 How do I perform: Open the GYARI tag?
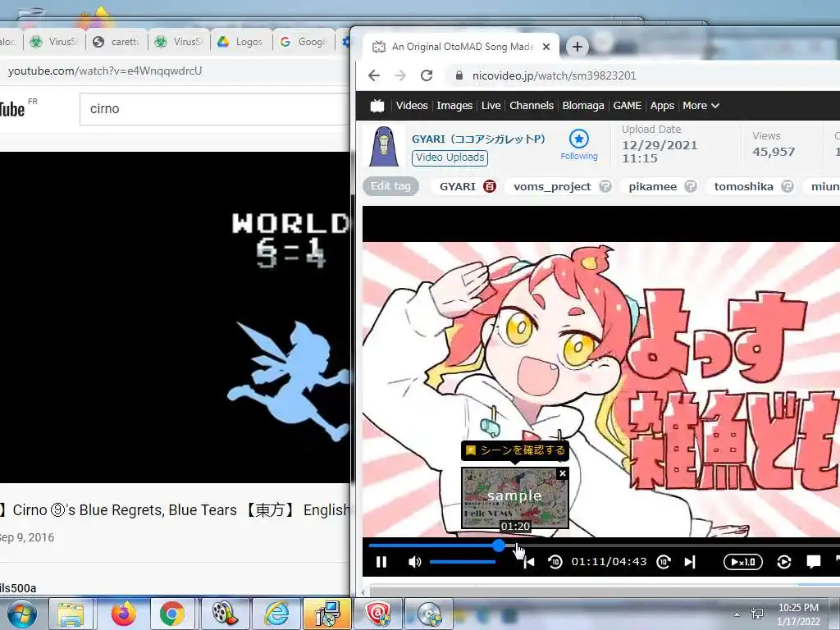pyautogui.click(x=457, y=186)
